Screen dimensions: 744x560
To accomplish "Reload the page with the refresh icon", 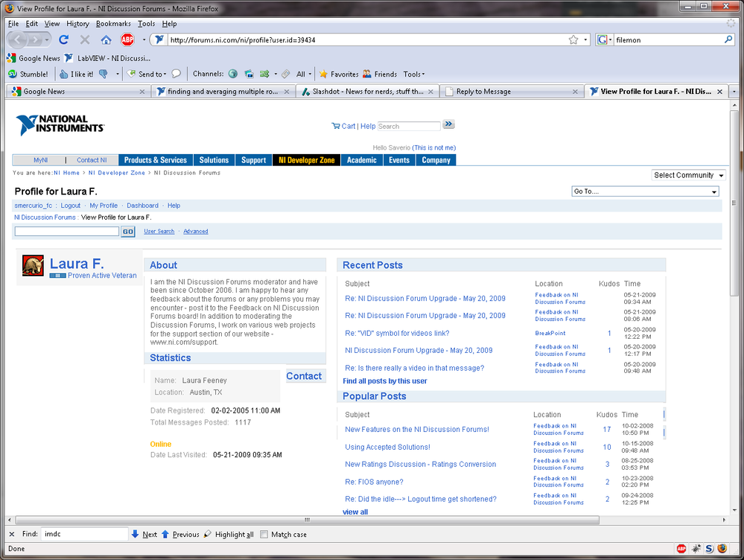I will (x=63, y=40).
